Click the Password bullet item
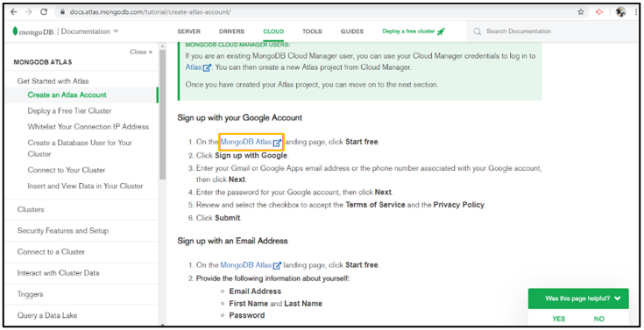The width and height of the screenshot is (644, 330). [x=247, y=316]
